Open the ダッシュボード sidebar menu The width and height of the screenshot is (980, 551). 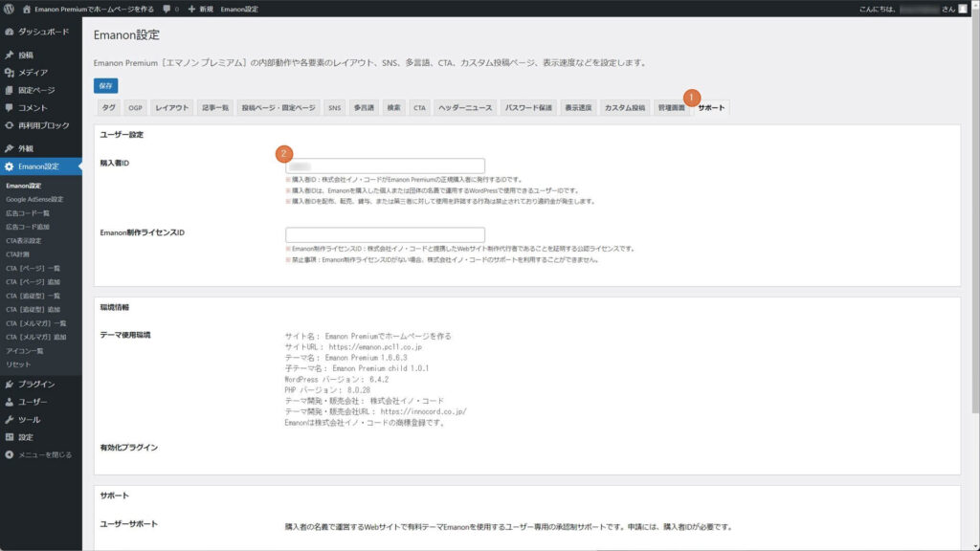(42, 32)
